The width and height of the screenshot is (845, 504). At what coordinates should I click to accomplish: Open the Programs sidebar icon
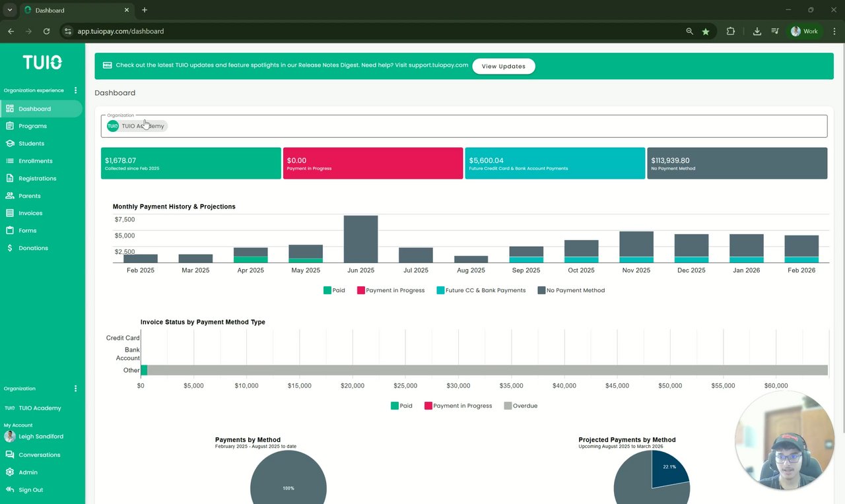10,126
